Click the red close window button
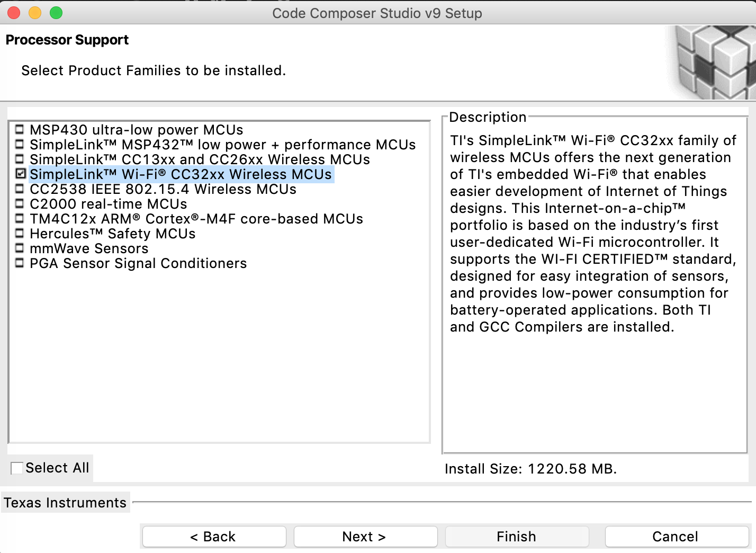This screenshot has width=756, height=553. 14,13
